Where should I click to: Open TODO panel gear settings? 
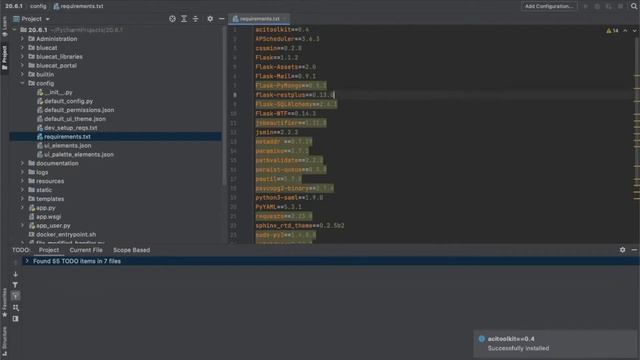pos(622,250)
